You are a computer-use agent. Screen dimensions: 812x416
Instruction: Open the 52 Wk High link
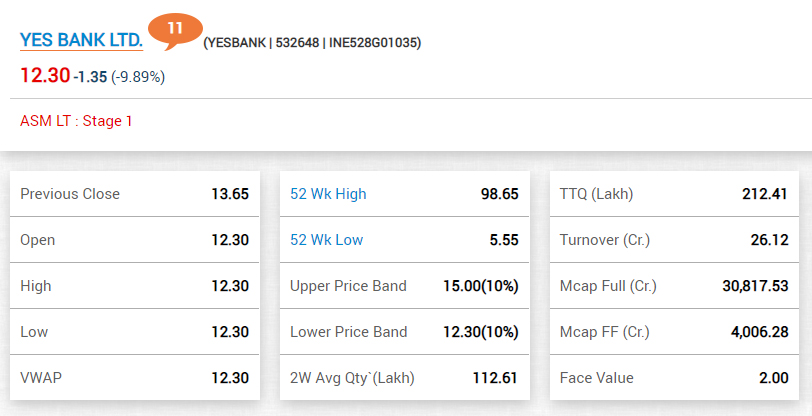coord(328,194)
